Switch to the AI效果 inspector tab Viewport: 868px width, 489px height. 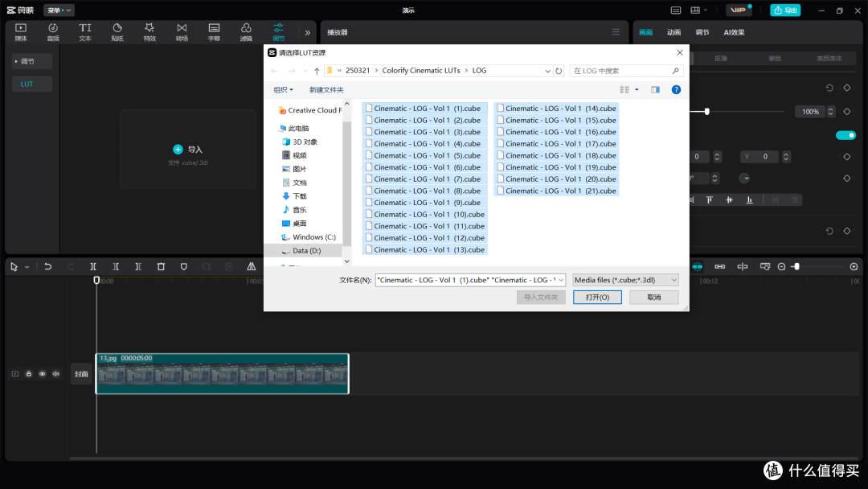click(734, 32)
